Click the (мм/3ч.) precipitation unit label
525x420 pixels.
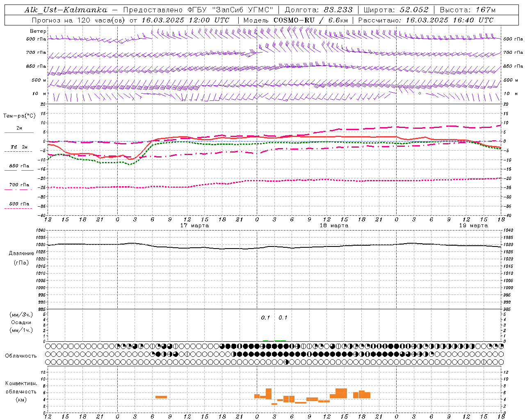[21, 315]
